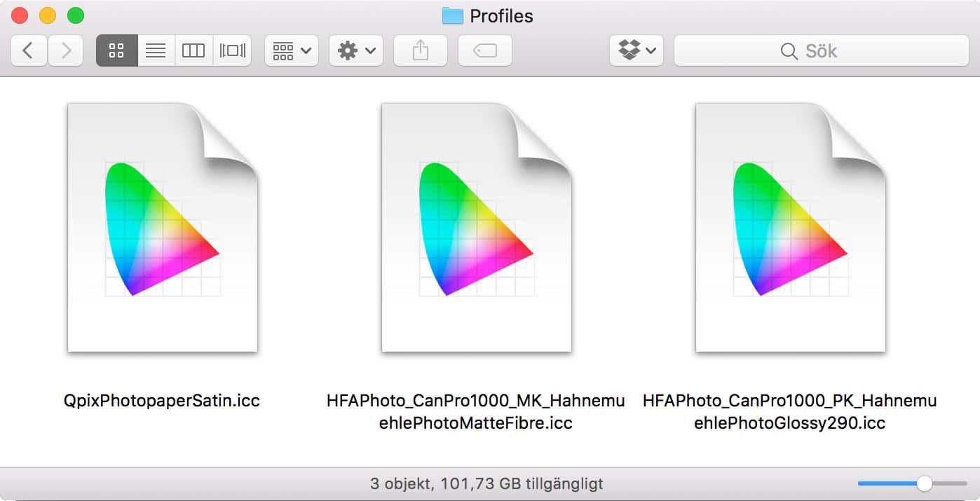Switch to list view mode

[x=156, y=50]
